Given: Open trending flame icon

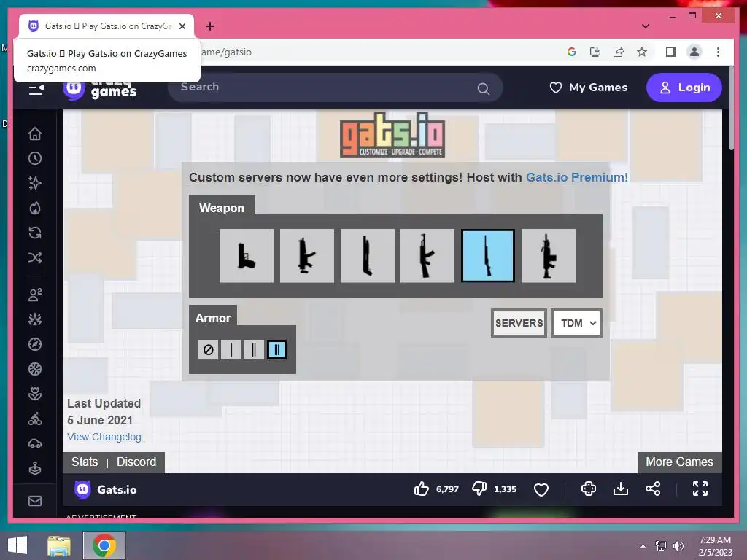Looking at the screenshot, I should tap(35, 208).
